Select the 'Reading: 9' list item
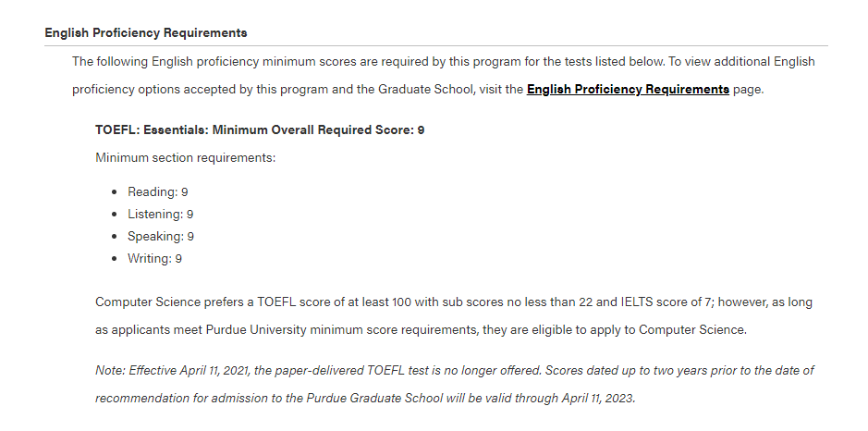868x431 pixels. coord(158,192)
